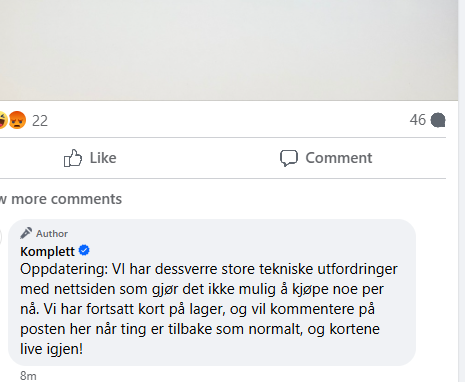Image resolution: width=465 pixels, height=382 pixels.
Task: Like the post
Action: pyautogui.click(x=90, y=158)
